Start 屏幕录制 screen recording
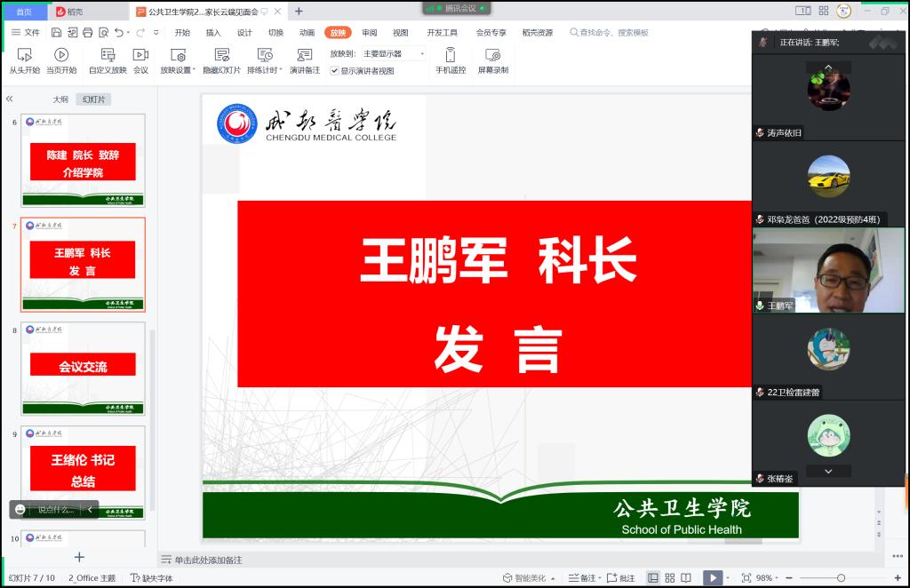910x588 pixels. [492, 56]
